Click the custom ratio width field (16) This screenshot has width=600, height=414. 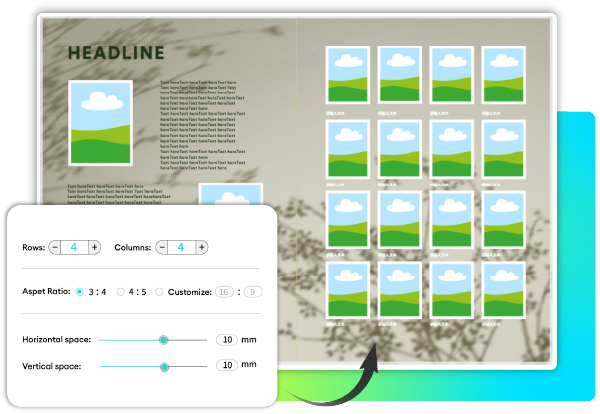[224, 292]
